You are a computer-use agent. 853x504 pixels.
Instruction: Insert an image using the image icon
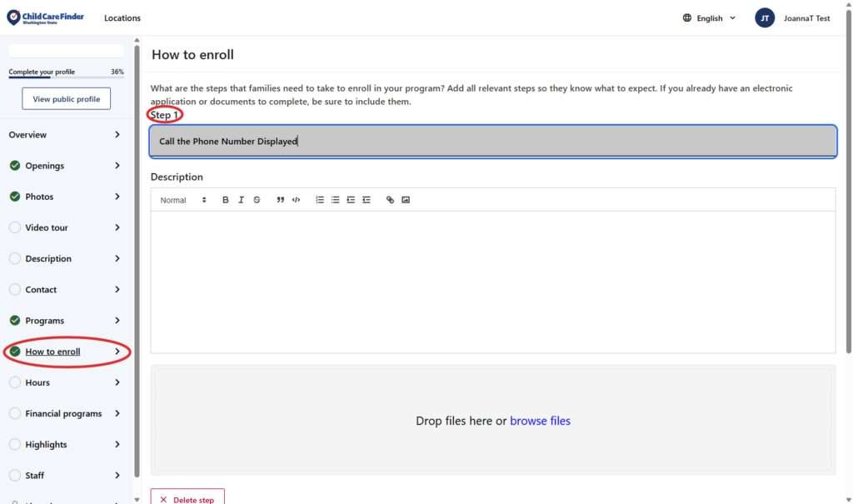tap(406, 200)
